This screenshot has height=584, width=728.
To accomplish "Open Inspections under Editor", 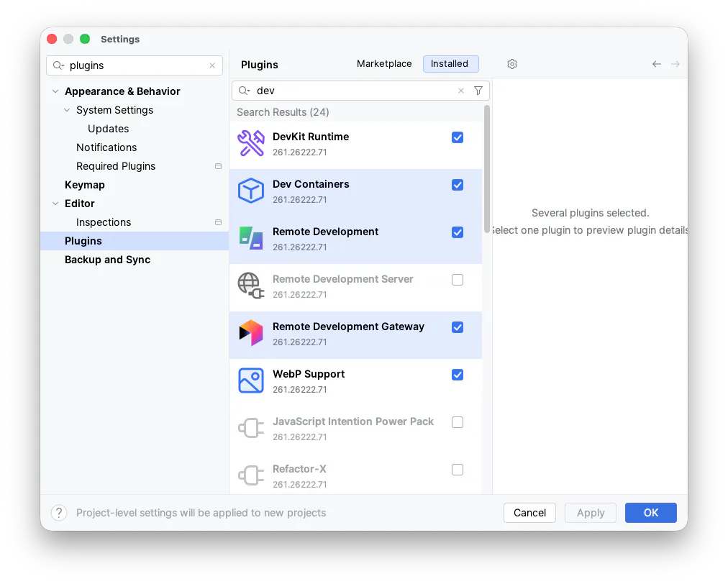I will (x=104, y=222).
